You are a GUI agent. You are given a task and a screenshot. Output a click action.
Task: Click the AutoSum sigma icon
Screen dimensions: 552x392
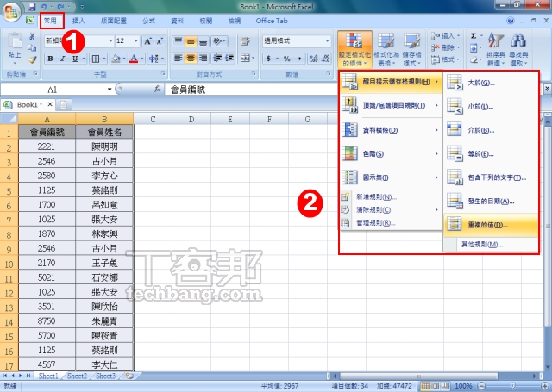click(474, 35)
